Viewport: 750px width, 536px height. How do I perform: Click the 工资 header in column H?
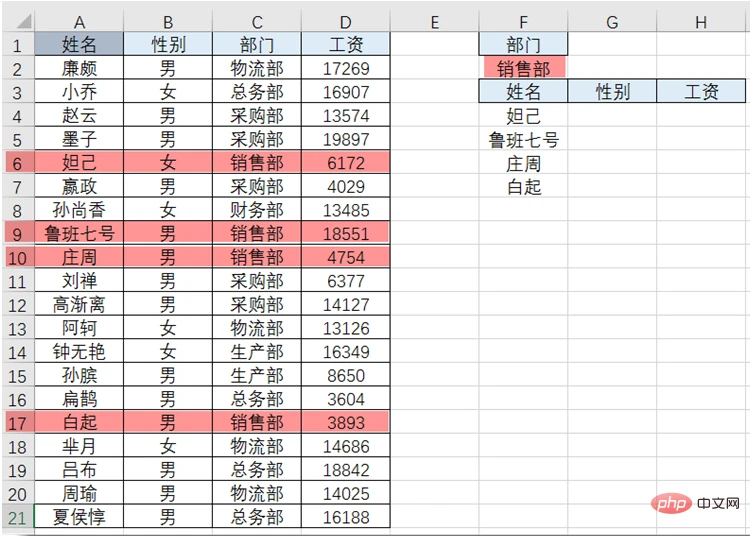pyautogui.click(x=701, y=91)
